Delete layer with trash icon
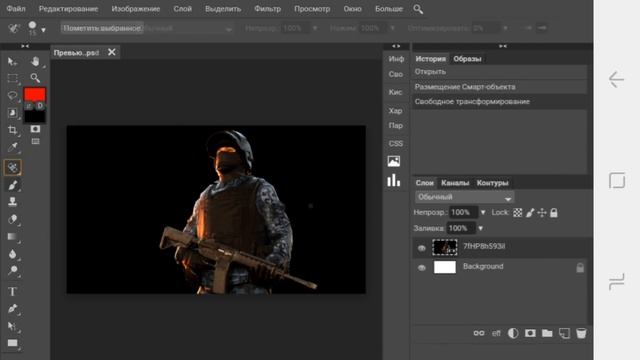 tap(581, 333)
